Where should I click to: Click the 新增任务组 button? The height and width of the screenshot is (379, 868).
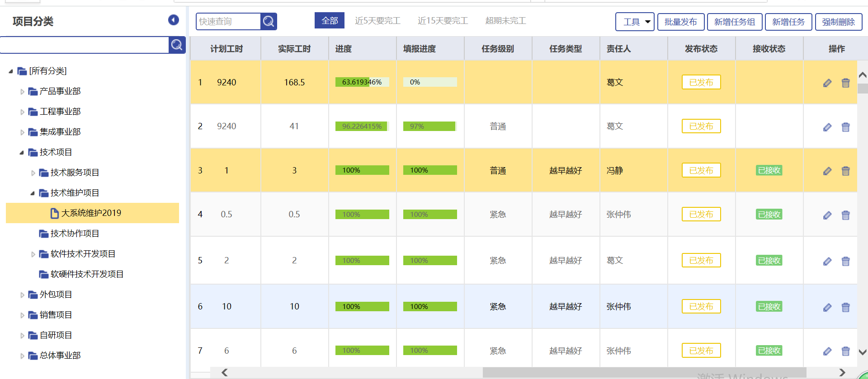coord(734,22)
